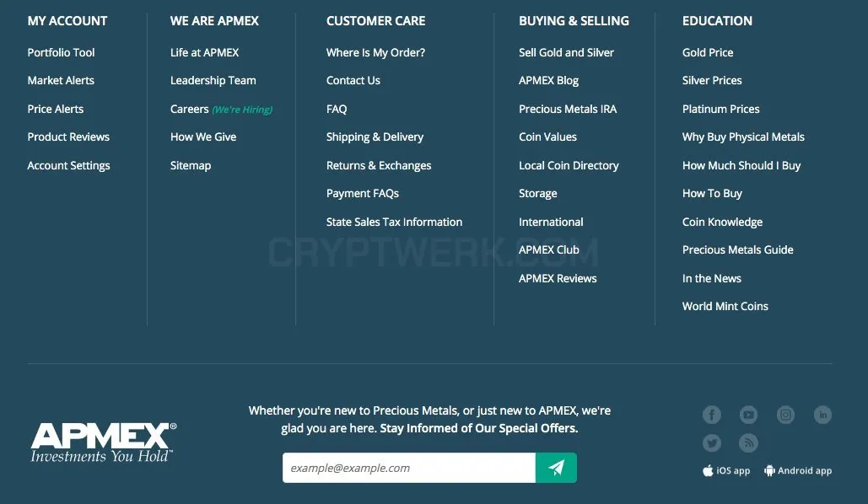The image size is (868, 504).
Task: Check Coin Values
Action: coord(547,137)
